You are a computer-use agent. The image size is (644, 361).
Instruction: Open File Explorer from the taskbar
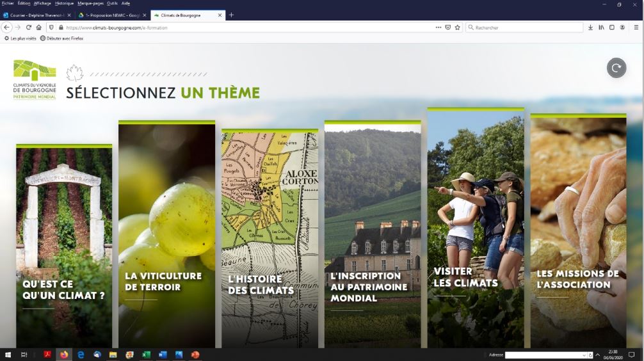coord(113,355)
